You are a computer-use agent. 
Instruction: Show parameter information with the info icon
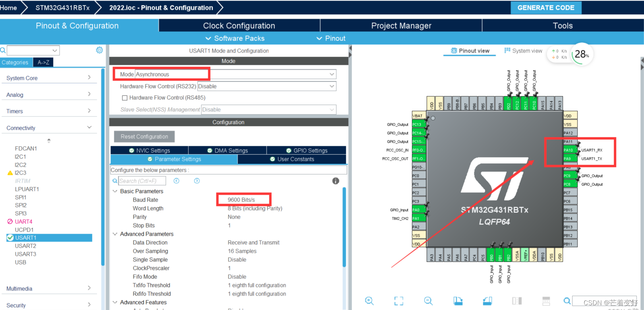point(336,181)
